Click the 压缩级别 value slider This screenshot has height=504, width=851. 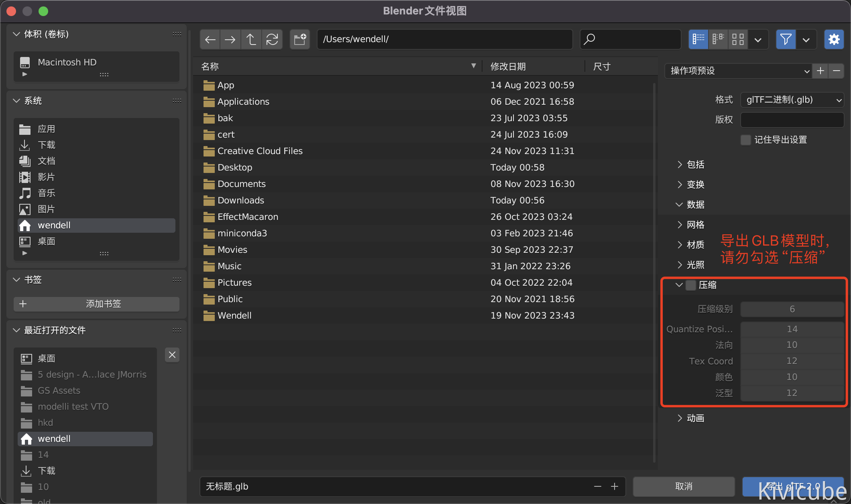[x=792, y=309]
